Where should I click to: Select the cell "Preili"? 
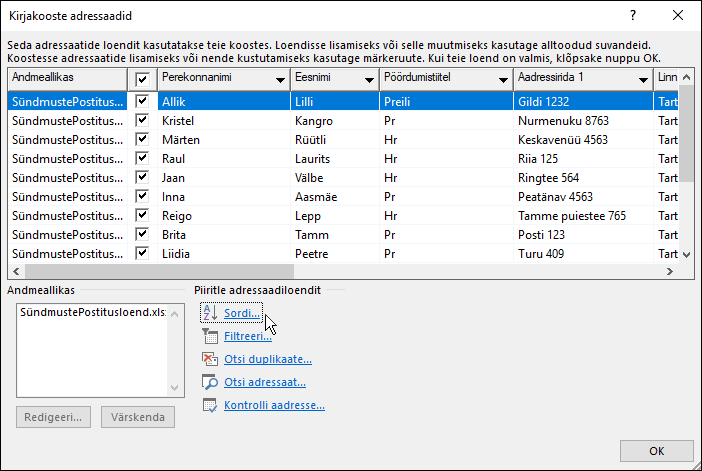(x=446, y=102)
